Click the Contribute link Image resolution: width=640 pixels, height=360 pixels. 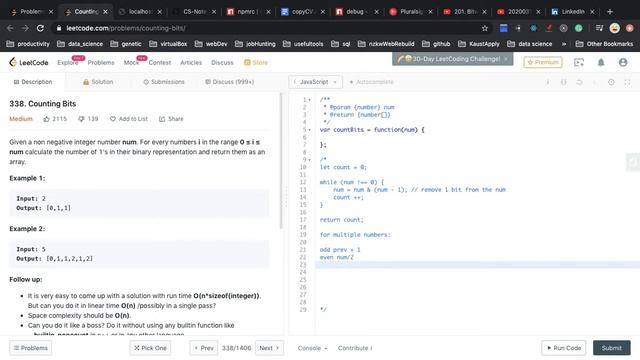[355, 348]
